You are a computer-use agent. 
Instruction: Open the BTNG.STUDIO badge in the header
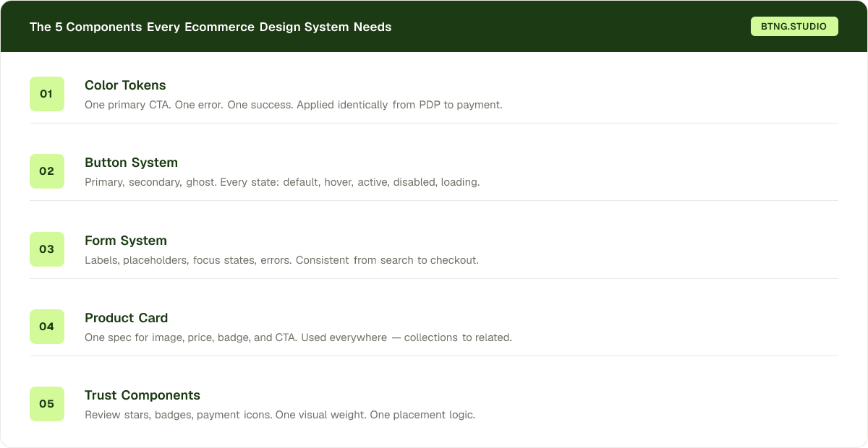[x=794, y=26]
